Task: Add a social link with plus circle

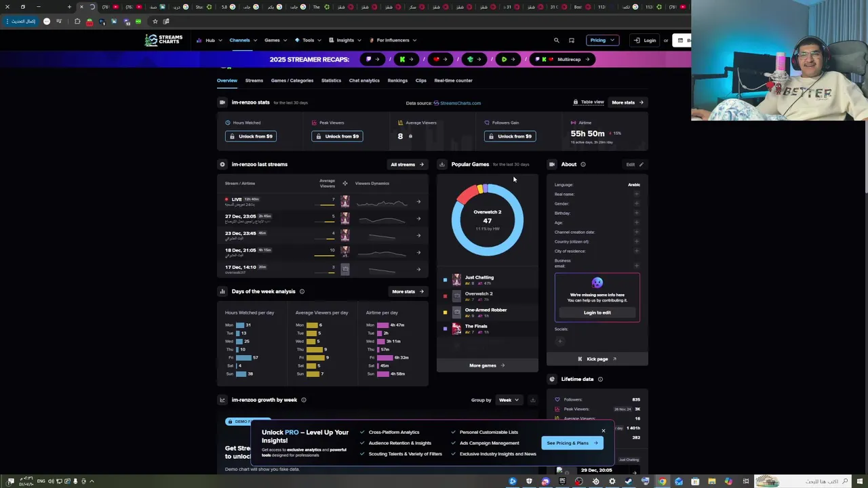Action: click(560, 341)
